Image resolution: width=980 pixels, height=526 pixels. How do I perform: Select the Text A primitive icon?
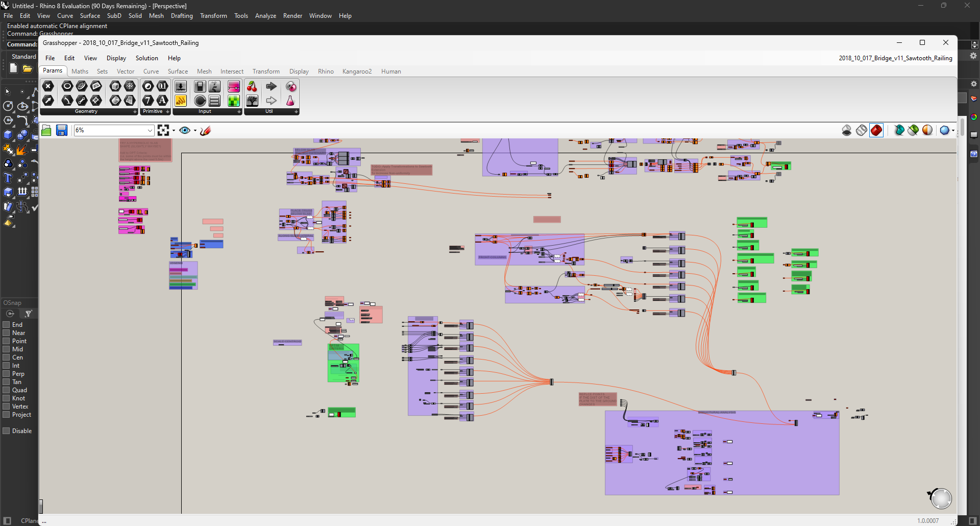click(162, 101)
